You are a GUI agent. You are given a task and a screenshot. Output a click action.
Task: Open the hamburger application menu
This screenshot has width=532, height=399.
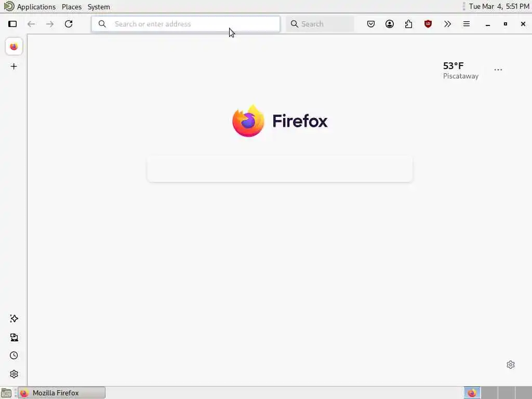[467, 24]
